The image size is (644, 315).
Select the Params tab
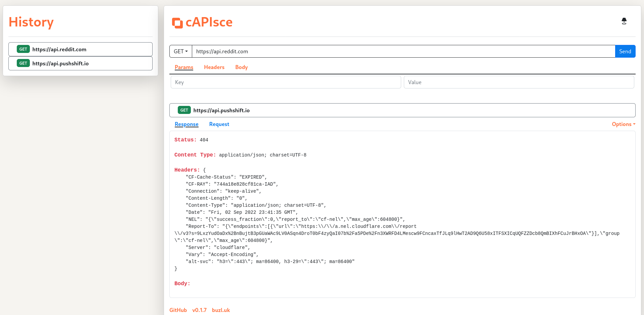[x=184, y=67]
